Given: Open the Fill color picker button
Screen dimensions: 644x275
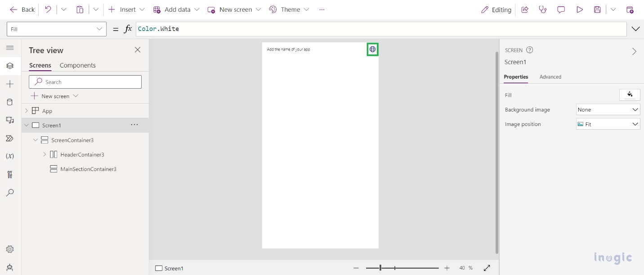Looking at the screenshot, I should [630, 95].
